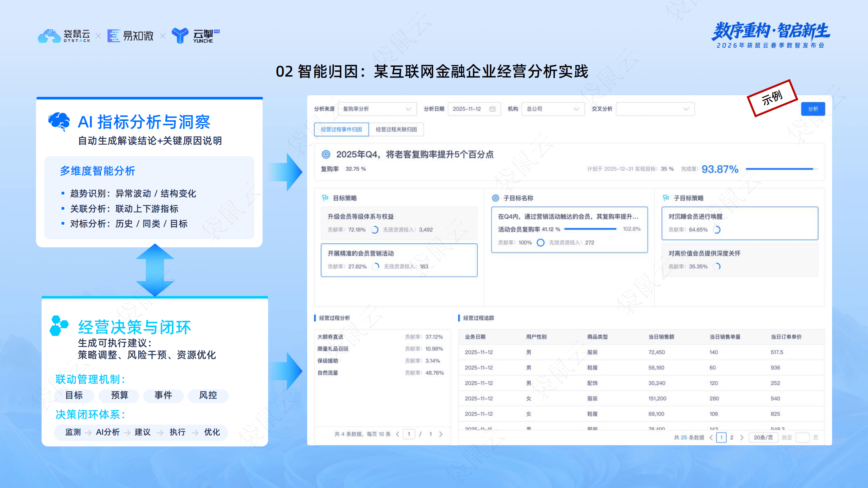The height and width of the screenshot is (488, 868).
Task: Click the 目标 tag pill
Action: 74,395
